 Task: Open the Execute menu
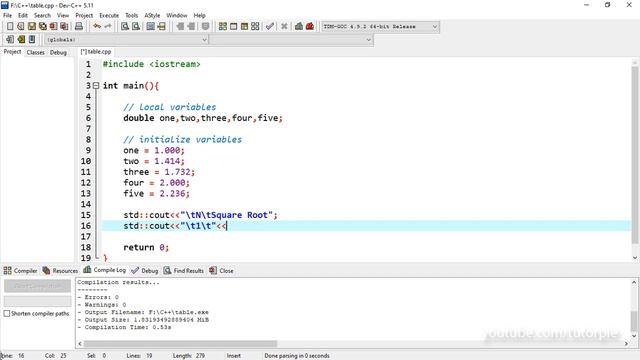[x=109, y=15]
